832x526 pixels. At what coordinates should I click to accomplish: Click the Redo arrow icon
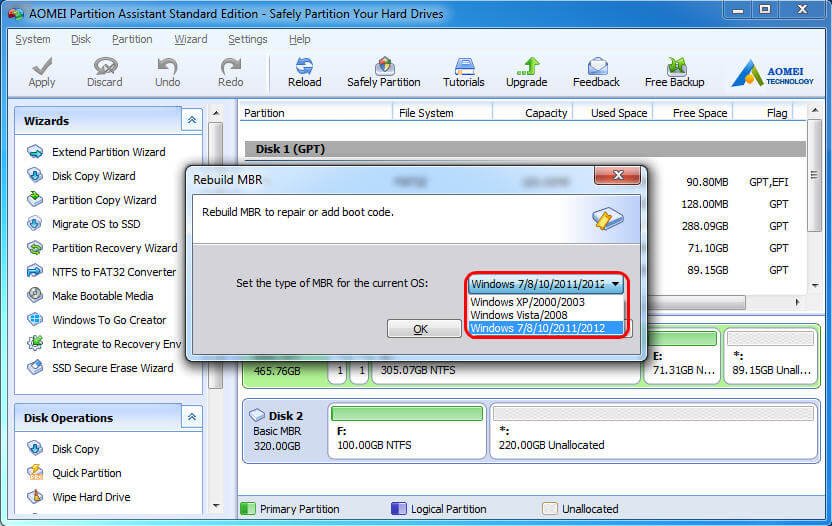(x=231, y=66)
